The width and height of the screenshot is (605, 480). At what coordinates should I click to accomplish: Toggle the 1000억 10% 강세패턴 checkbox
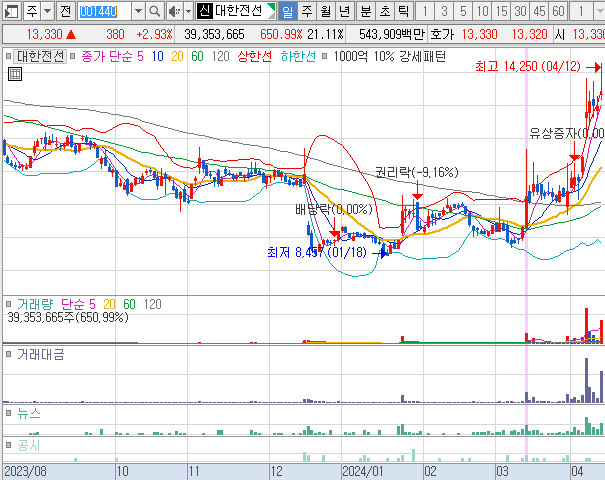(x=324, y=56)
